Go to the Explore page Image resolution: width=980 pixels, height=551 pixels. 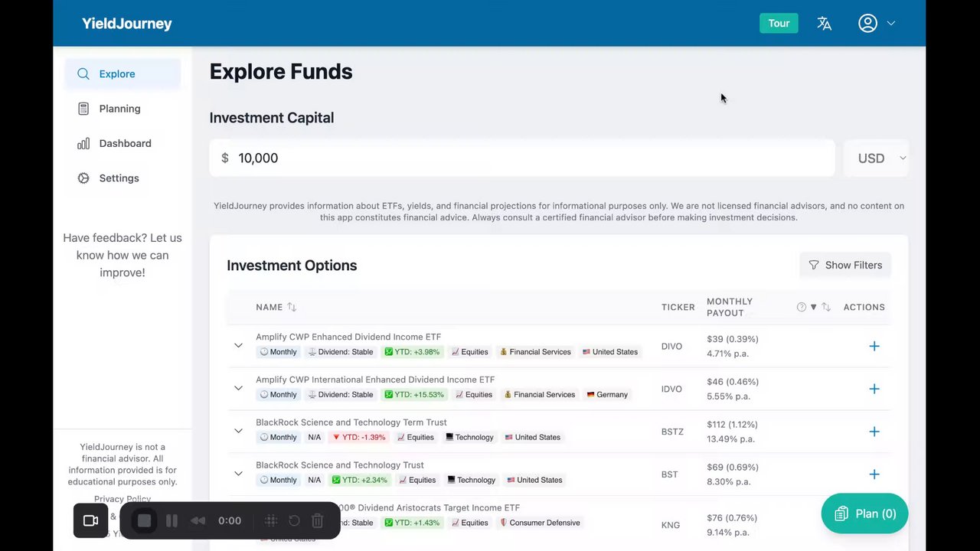tap(122, 74)
